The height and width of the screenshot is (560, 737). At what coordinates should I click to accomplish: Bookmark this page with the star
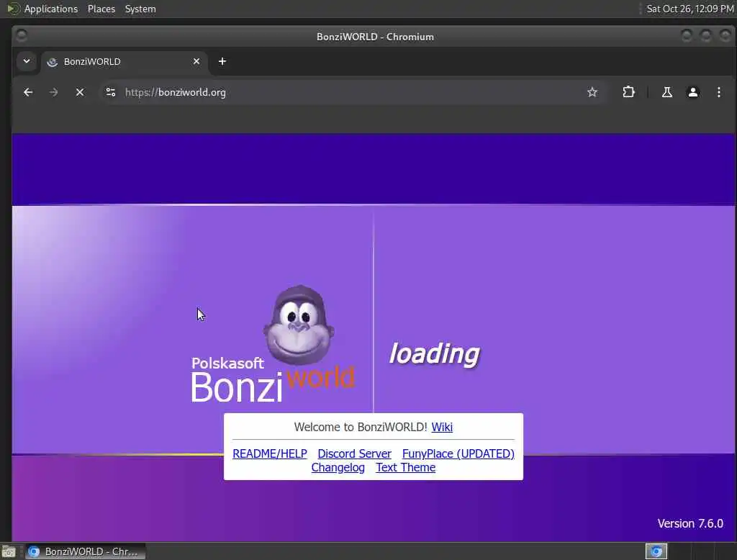[592, 92]
